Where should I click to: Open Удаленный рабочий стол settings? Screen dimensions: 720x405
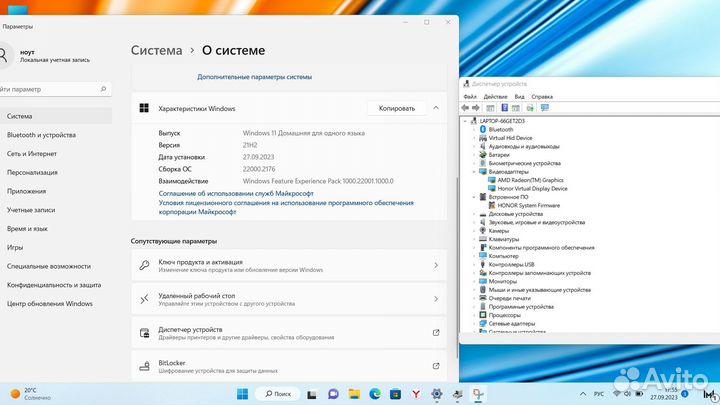(x=289, y=299)
